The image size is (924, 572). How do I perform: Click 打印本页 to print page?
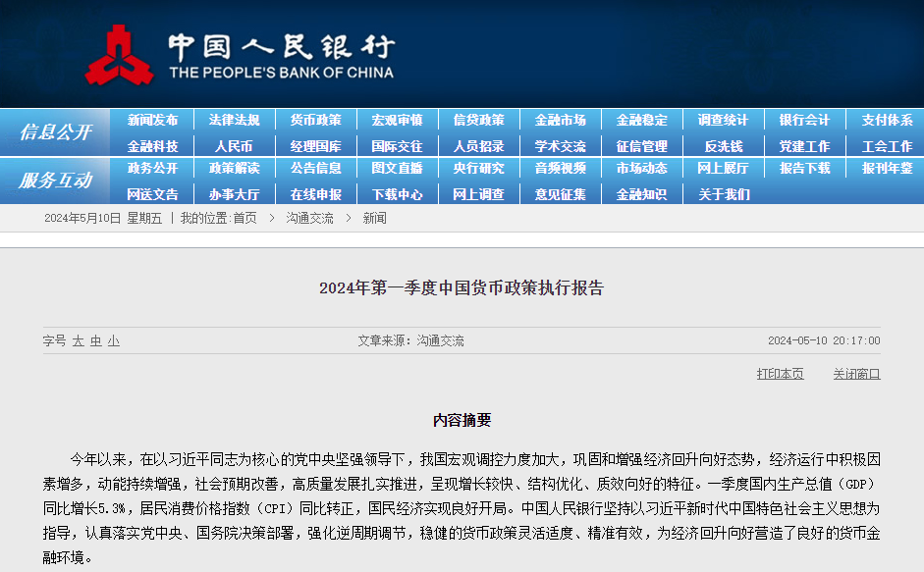pyautogui.click(x=781, y=374)
